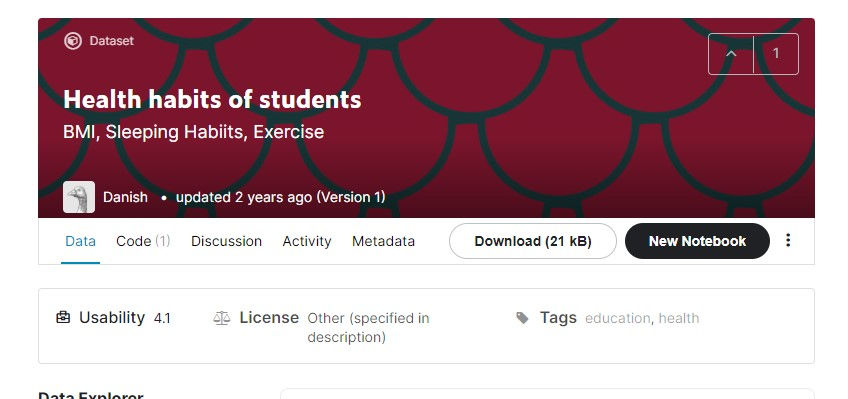Open the three-dot more options menu
Screen dimensions: 848x399
[788, 241]
